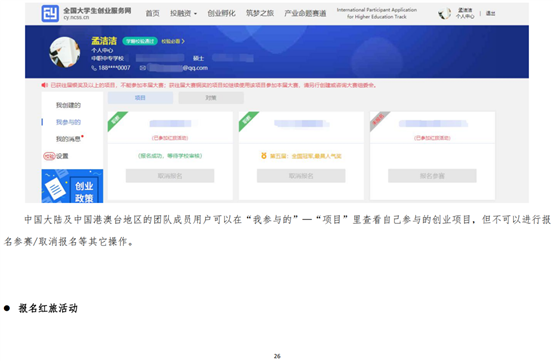Click the large profile avatar photo

click(x=65, y=52)
